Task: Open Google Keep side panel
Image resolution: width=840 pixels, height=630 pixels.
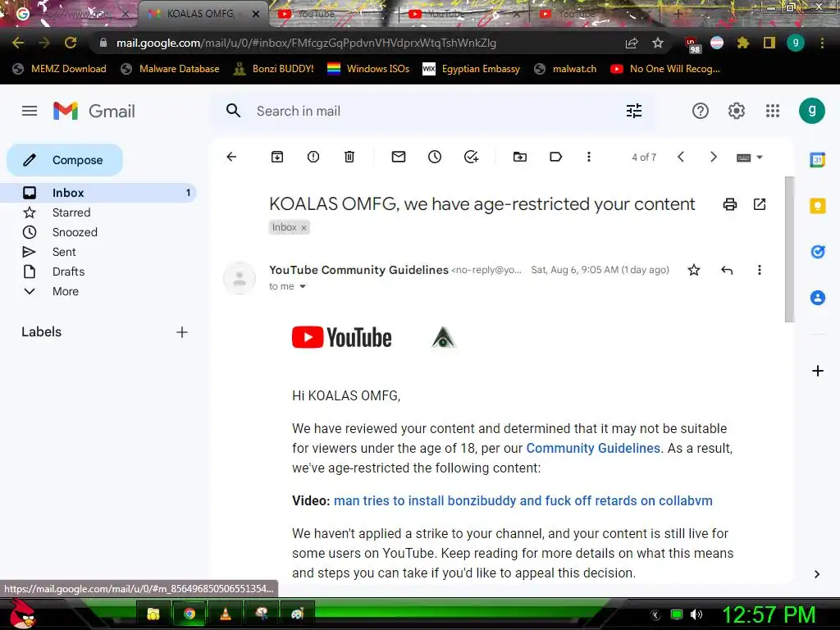Action: [x=818, y=206]
